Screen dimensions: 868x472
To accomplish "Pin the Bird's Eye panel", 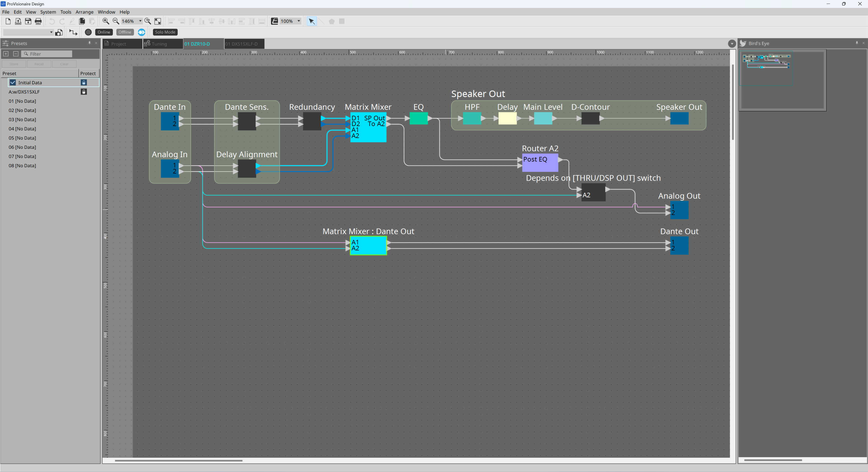I will 857,43.
